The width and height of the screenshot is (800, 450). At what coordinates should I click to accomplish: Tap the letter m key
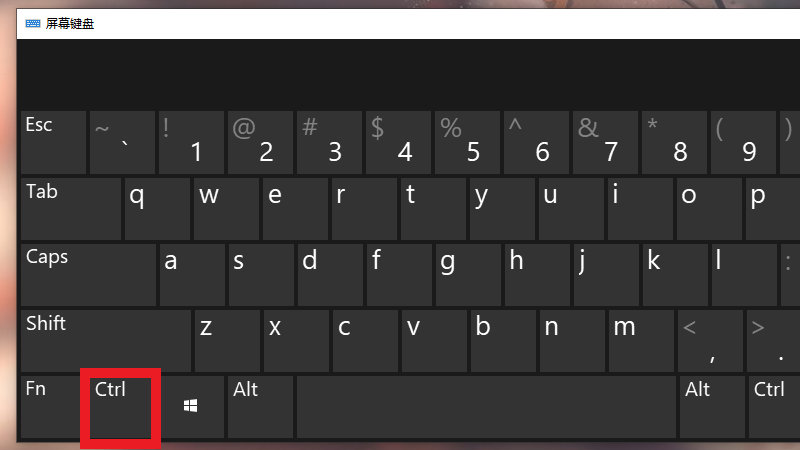[x=641, y=340]
